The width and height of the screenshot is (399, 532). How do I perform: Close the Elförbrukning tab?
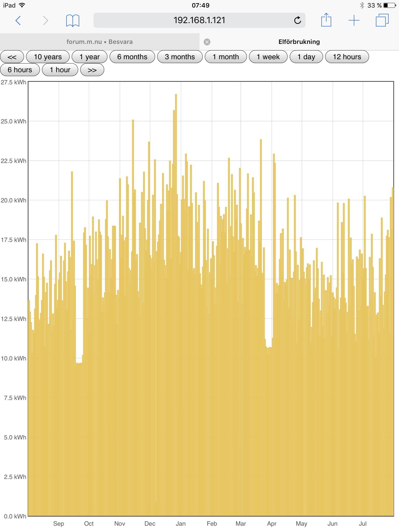(x=207, y=42)
